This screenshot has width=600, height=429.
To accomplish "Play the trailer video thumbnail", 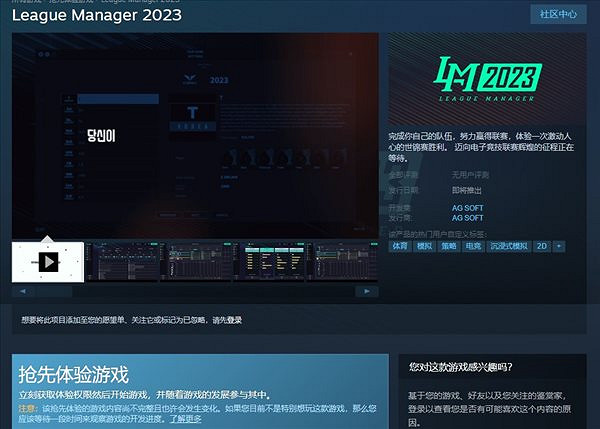I will [x=47, y=262].
